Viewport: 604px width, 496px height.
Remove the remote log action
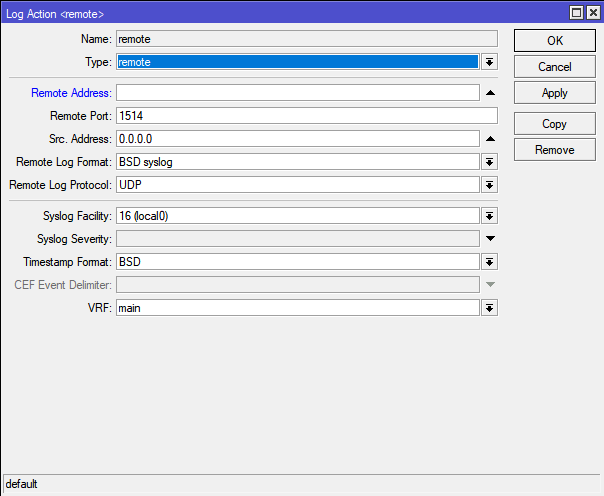pyautogui.click(x=555, y=150)
